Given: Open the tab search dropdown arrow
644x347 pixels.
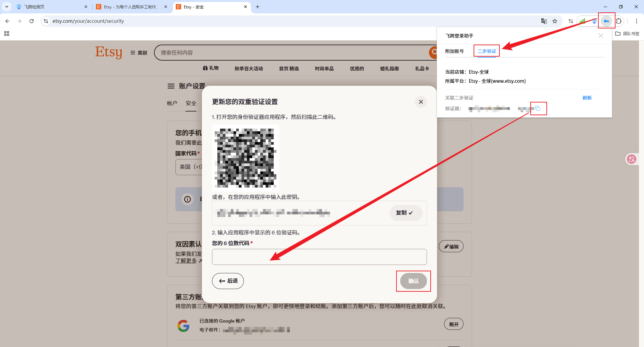Looking at the screenshot, I should (7, 7).
